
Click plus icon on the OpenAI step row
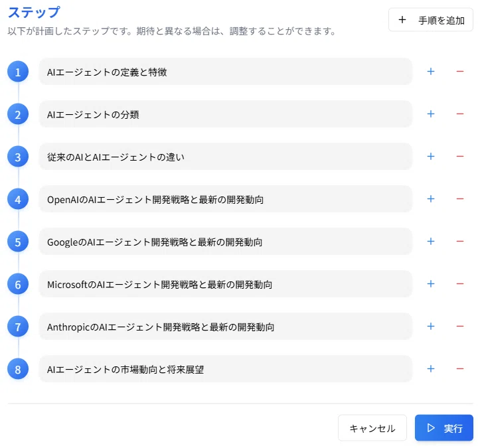(431, 199)
